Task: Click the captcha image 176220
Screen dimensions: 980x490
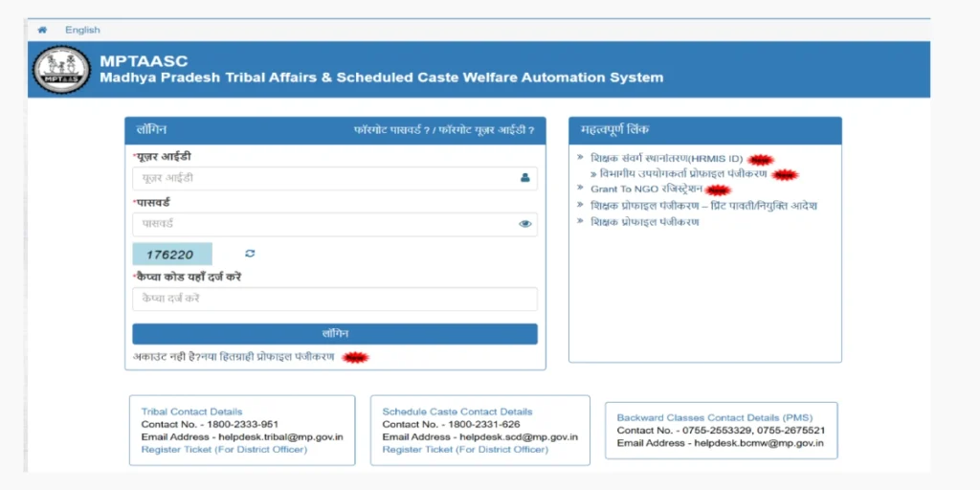Action: coord(172,254)
